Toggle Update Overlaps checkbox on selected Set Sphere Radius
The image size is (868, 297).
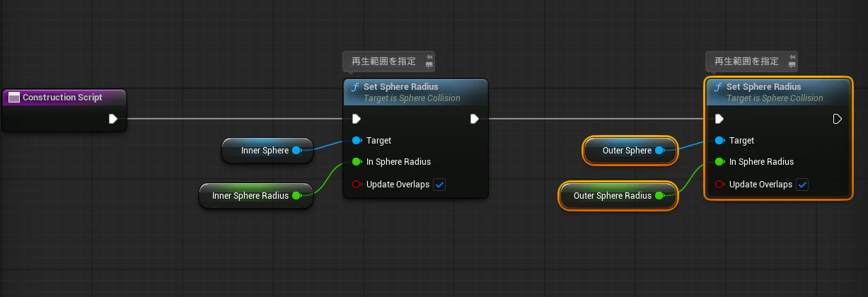click(x=802, y=185)
